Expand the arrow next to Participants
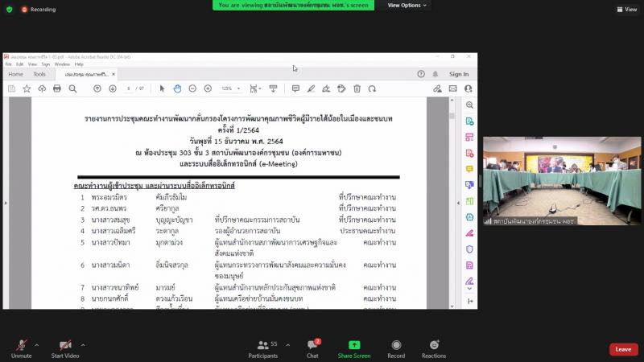644x362 pixels. coord(287,345)
